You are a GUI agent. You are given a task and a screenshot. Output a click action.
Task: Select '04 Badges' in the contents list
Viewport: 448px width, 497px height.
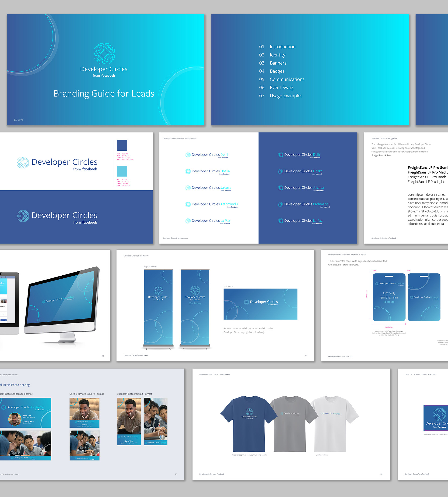click(x=272, y=71)
